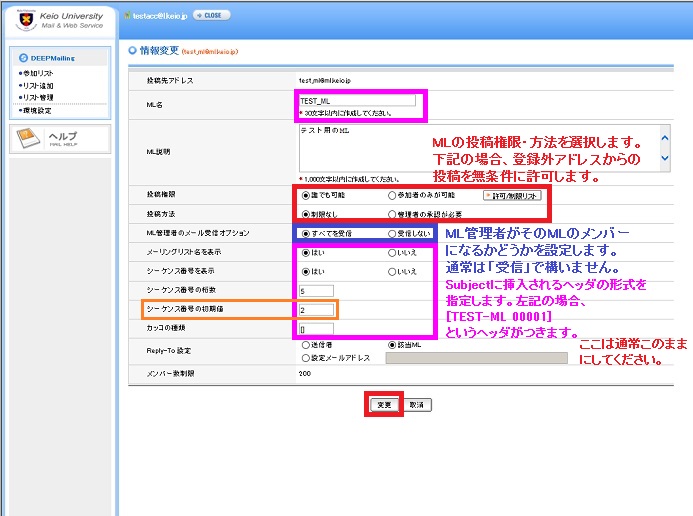The height and width of the screenshot is (516, 693).
Task: Choose いいえ for showing mailing list name
Action: tap(392, 253)
